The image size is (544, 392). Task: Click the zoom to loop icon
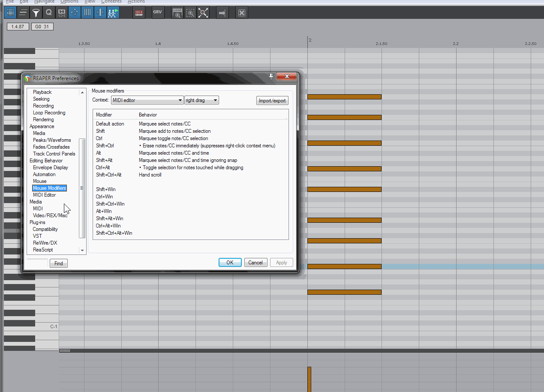pos(177,13)
